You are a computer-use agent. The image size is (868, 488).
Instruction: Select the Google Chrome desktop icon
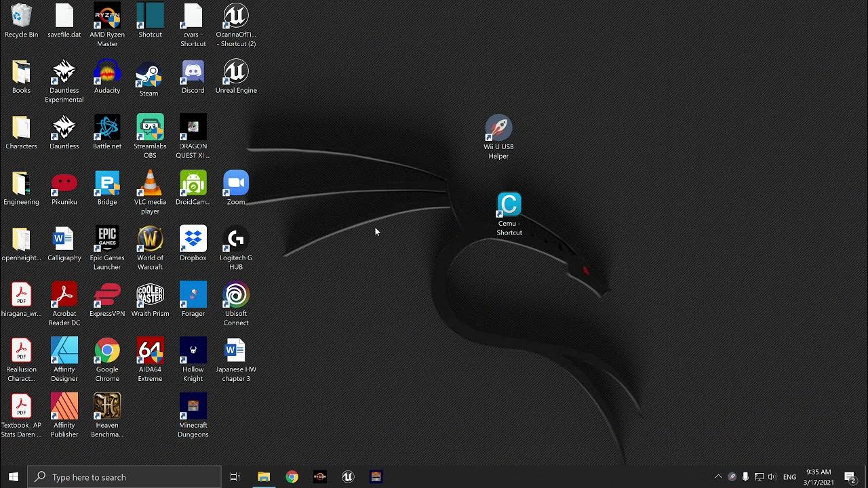coord(107,361)
